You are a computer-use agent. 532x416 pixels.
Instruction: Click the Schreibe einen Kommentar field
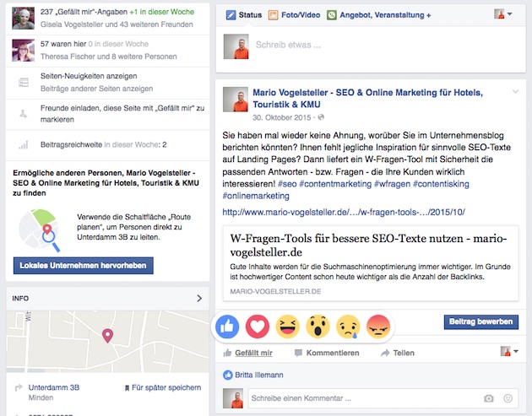tap(365, 398)
